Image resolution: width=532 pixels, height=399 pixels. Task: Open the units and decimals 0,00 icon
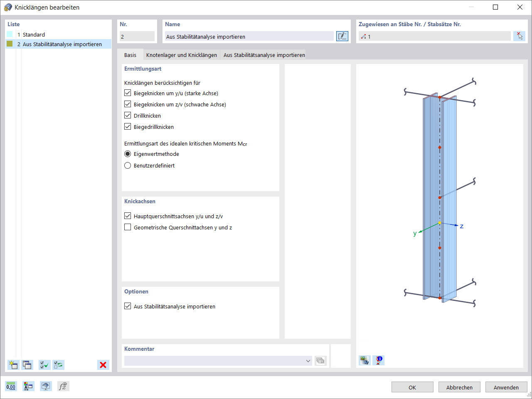click(11, 386)
